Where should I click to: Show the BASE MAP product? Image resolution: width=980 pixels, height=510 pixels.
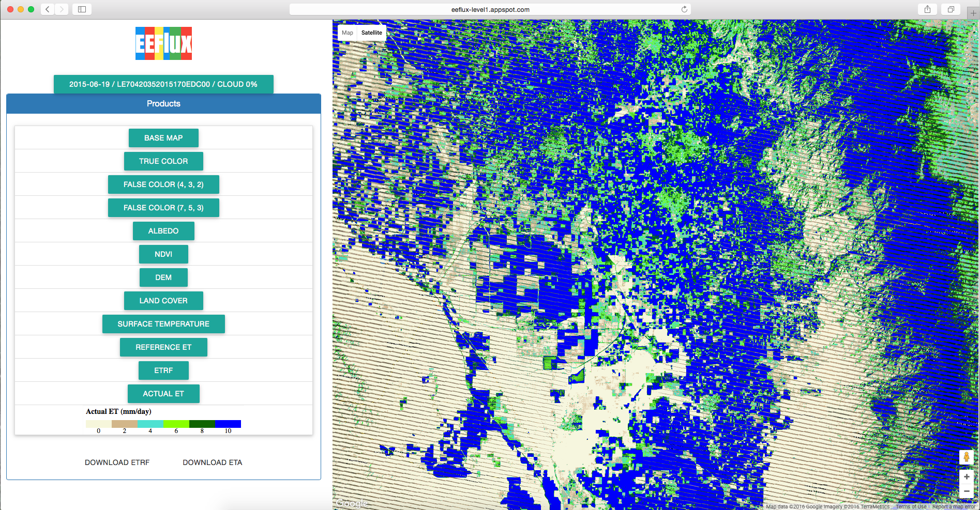coord(163,138)
